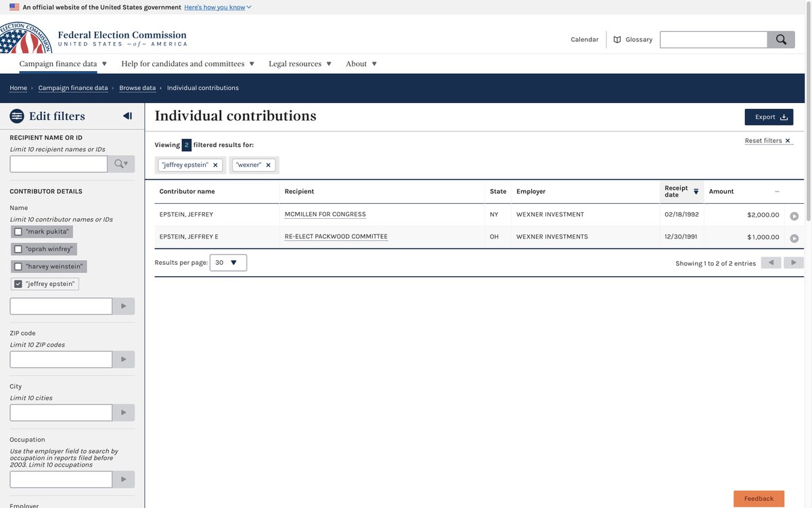Collapse the Edit filters panel arrow
The width and height of the screenshot is (812, 508).
127,116
